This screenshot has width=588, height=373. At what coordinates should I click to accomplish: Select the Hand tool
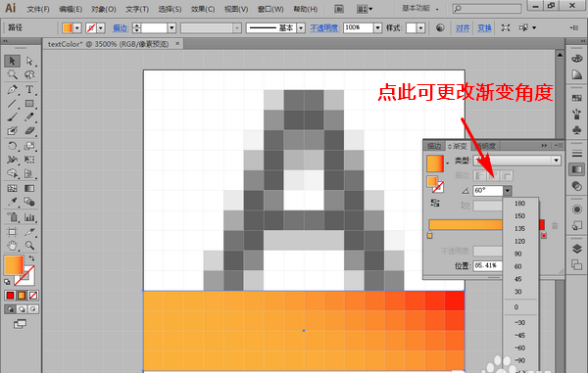pyautogui.click(x=12, y=246)
